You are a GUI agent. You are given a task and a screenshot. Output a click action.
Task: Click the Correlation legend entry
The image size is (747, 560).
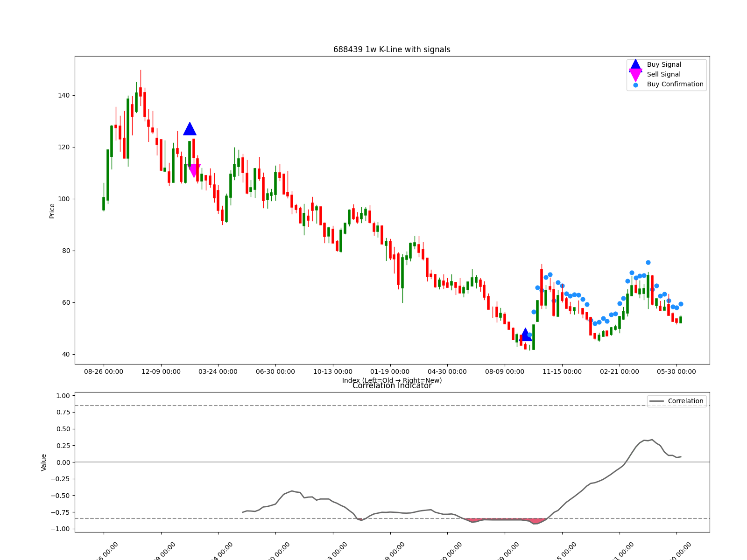click(677, 401)
